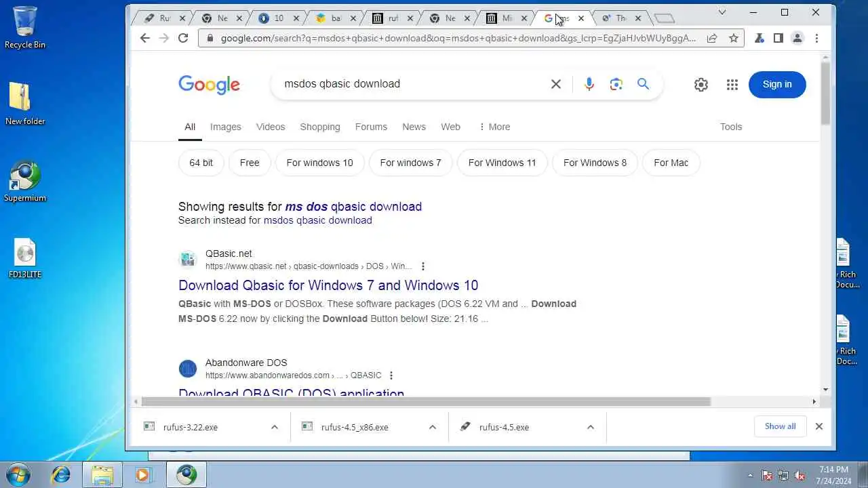Clear the Google search box text

(x=556, y=84)
